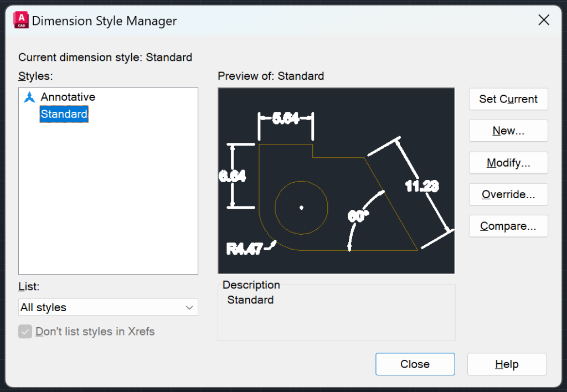Click the Current dimension style label
Image resolution: width=567 pixels, height=392 pixels.
click(x=105, y=57)
